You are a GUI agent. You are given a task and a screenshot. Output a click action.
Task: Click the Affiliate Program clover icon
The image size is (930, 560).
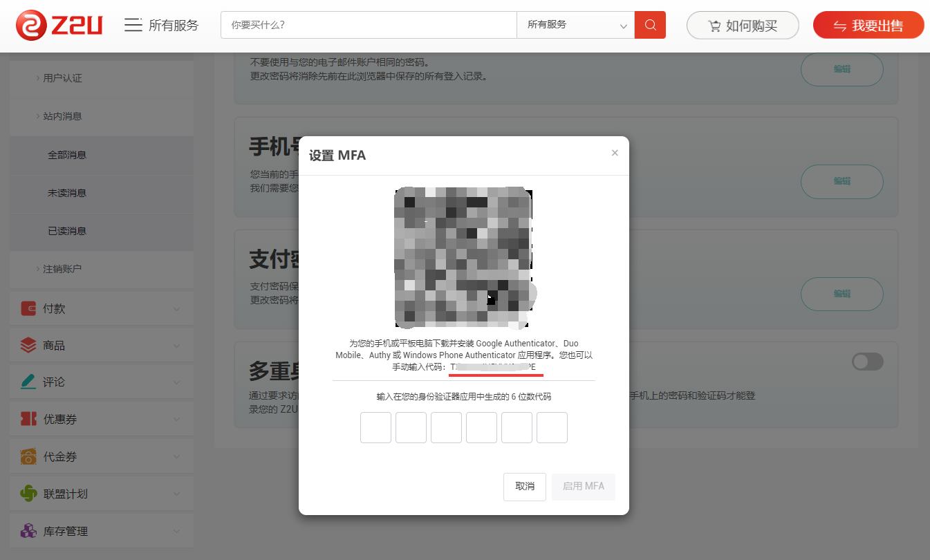click(x=28, y=494)
